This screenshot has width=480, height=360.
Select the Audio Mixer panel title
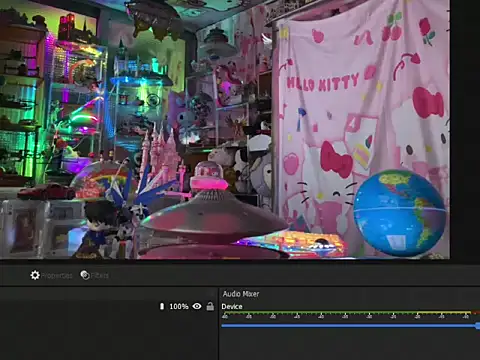[x=241, y=294]
